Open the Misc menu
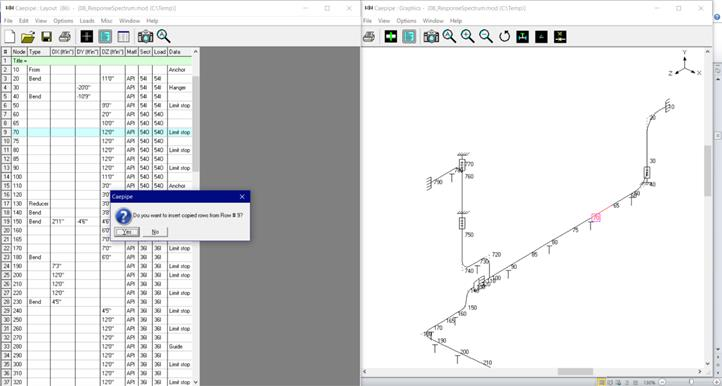722x386 pixels. pos(106,21)
